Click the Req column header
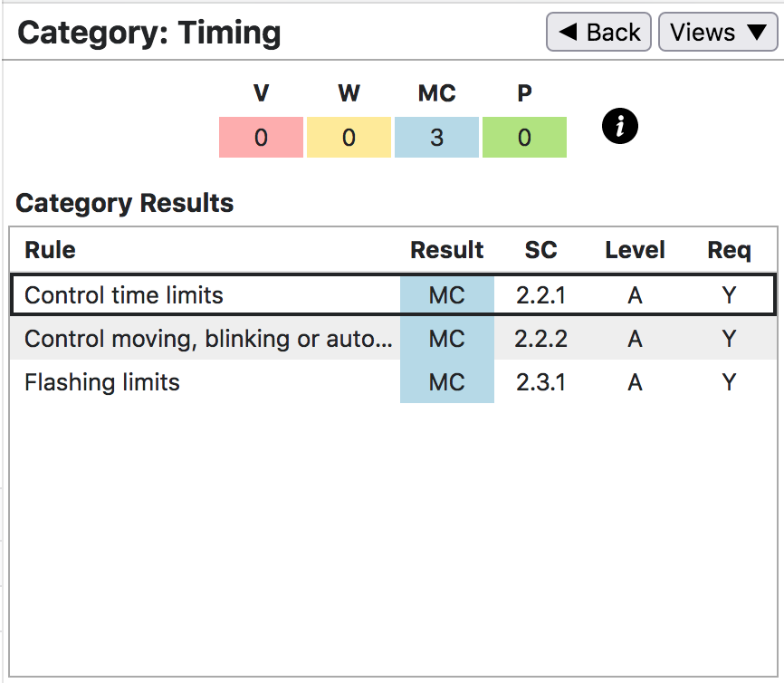The height and width of the screenshot is (683, 784). (729, 251)
